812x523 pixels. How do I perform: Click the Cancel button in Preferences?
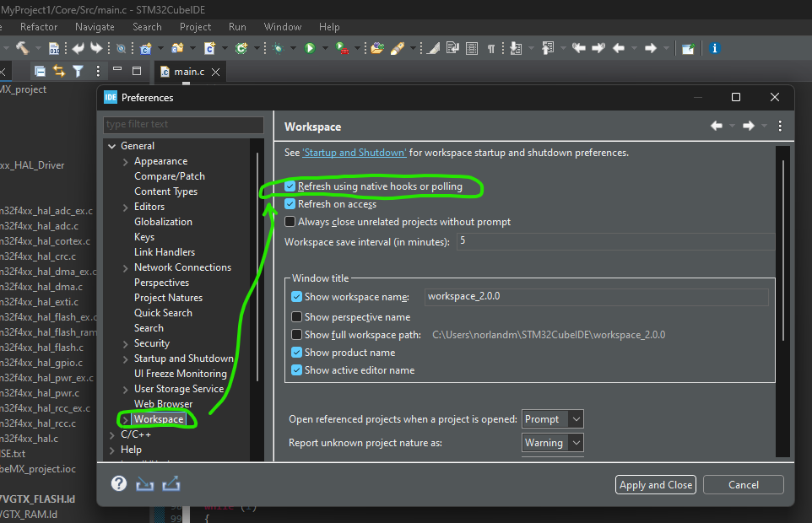click(x=743, y=485)
